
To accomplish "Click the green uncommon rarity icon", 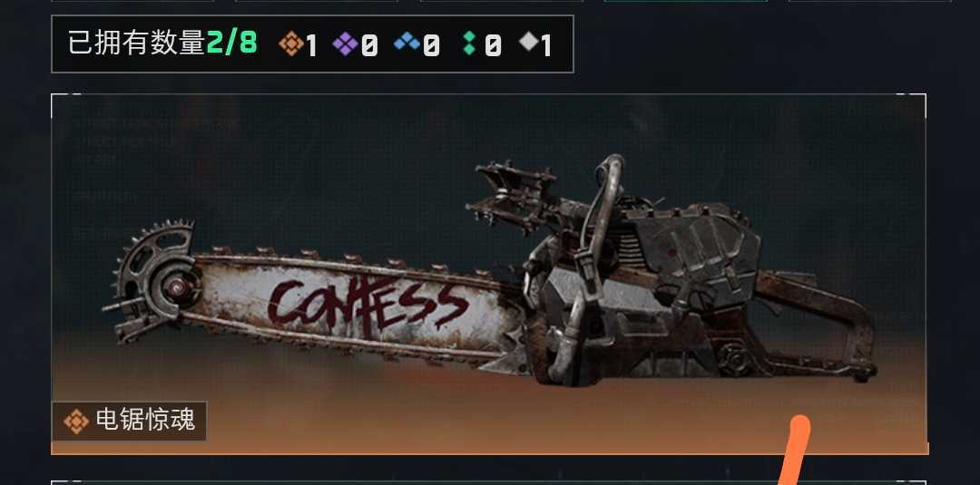I will pos(470,44).
